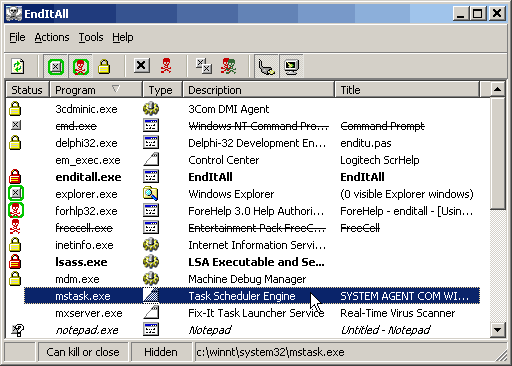Click the vertical scrollbar thumb

[497, 153]
